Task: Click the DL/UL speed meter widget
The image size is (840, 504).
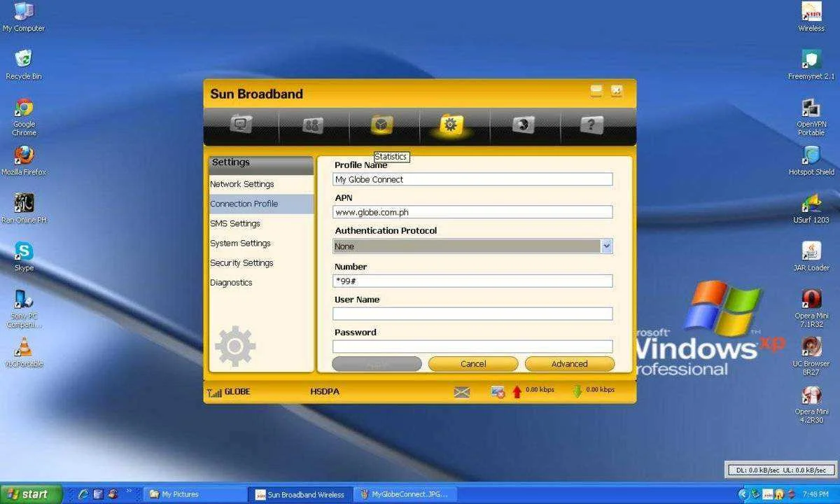Action: click(x=780, y=469)
